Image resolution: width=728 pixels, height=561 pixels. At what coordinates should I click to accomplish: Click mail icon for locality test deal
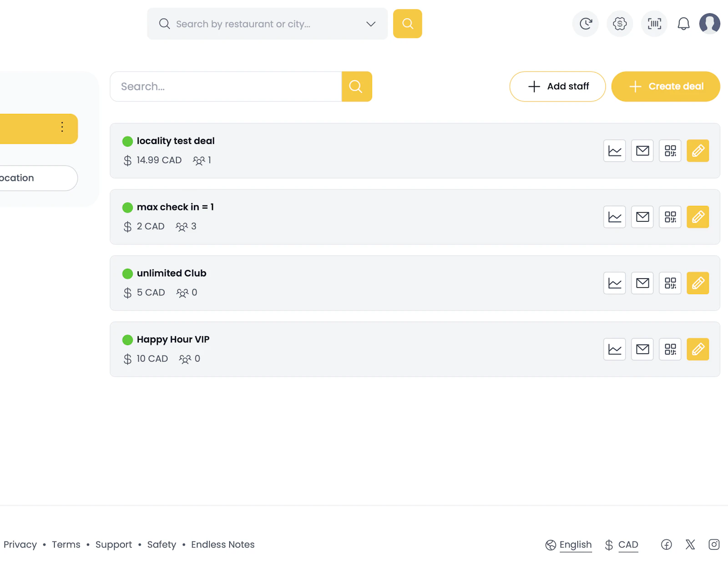642,151
